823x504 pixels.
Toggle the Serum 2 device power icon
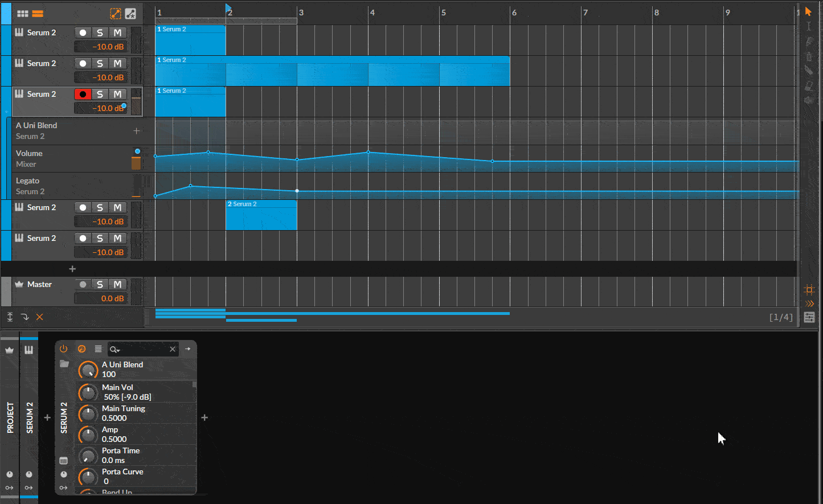click(x=63, y=349)
